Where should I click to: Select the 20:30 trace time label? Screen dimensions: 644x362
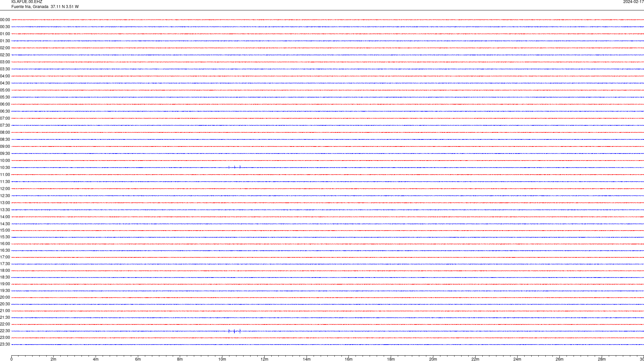(x=5, y=304)
